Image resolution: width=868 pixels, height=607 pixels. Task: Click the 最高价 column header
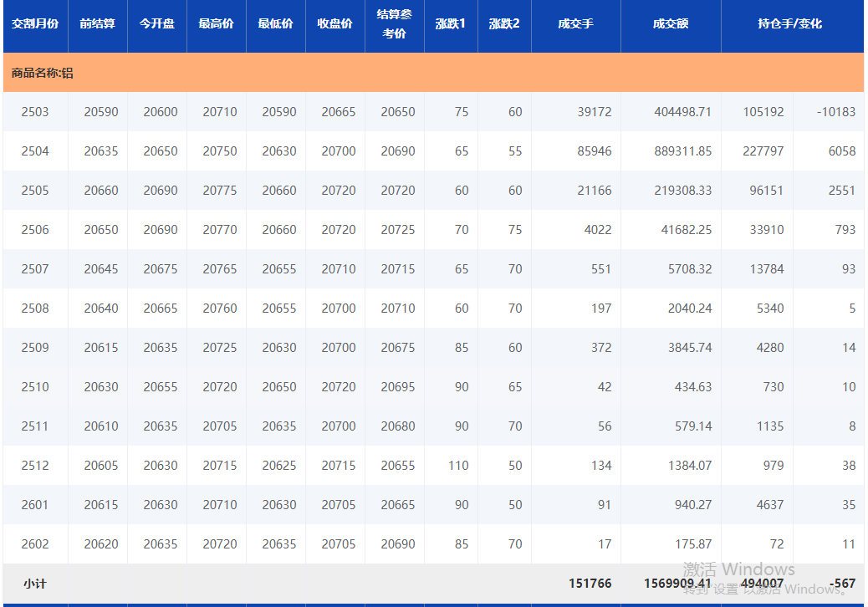(217, 24)
